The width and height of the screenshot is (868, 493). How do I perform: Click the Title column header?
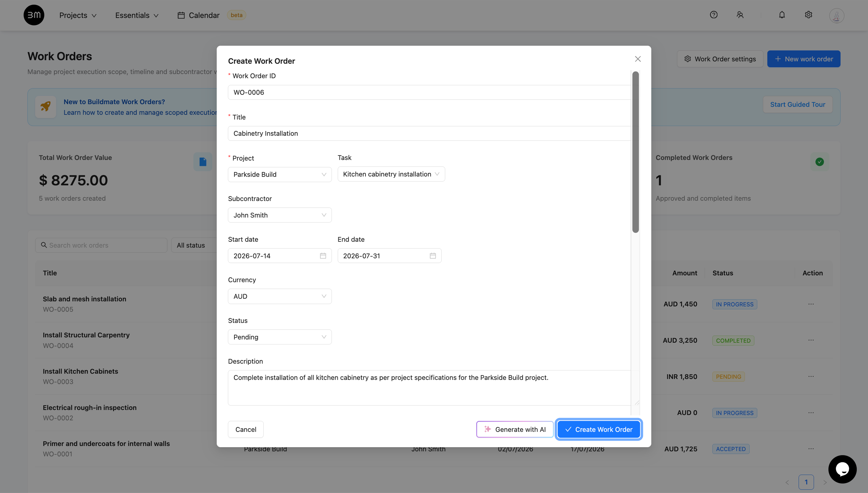coord(50,273)
